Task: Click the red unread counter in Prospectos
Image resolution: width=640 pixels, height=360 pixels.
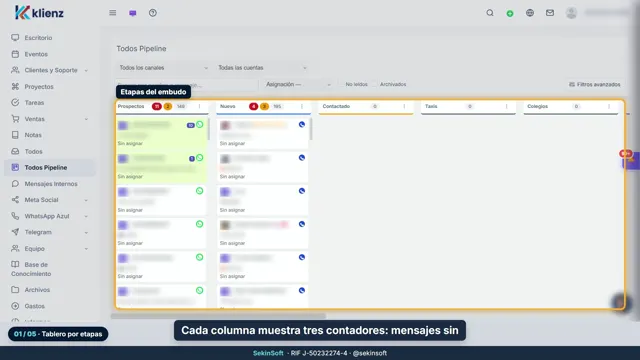Action: pyautogui.click(x=157, y=106)
